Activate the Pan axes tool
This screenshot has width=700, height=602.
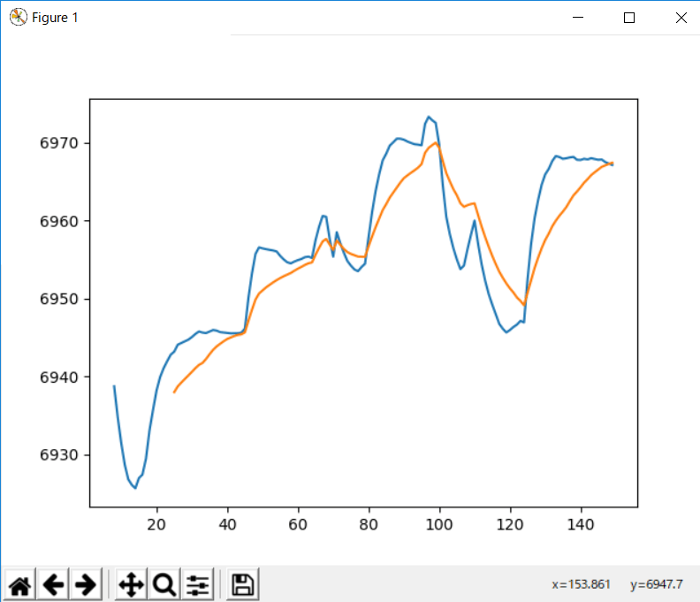click(x=131, y=584)
